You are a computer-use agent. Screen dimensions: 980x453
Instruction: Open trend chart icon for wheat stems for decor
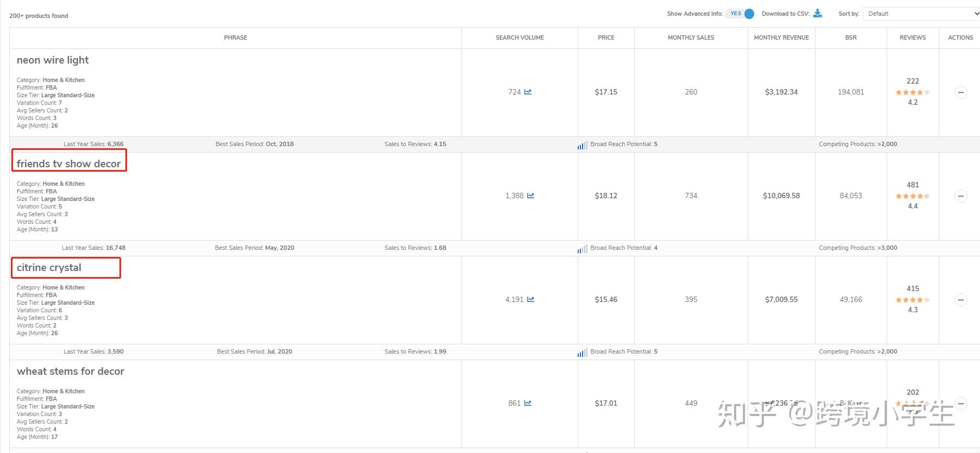528,403
